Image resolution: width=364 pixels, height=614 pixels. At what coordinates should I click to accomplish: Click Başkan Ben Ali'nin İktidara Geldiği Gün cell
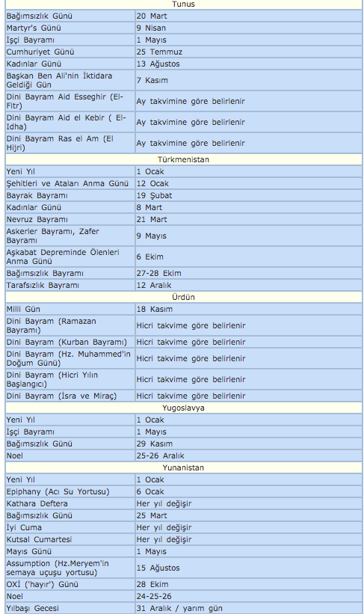pyautogui.click(x=70, y=80)
